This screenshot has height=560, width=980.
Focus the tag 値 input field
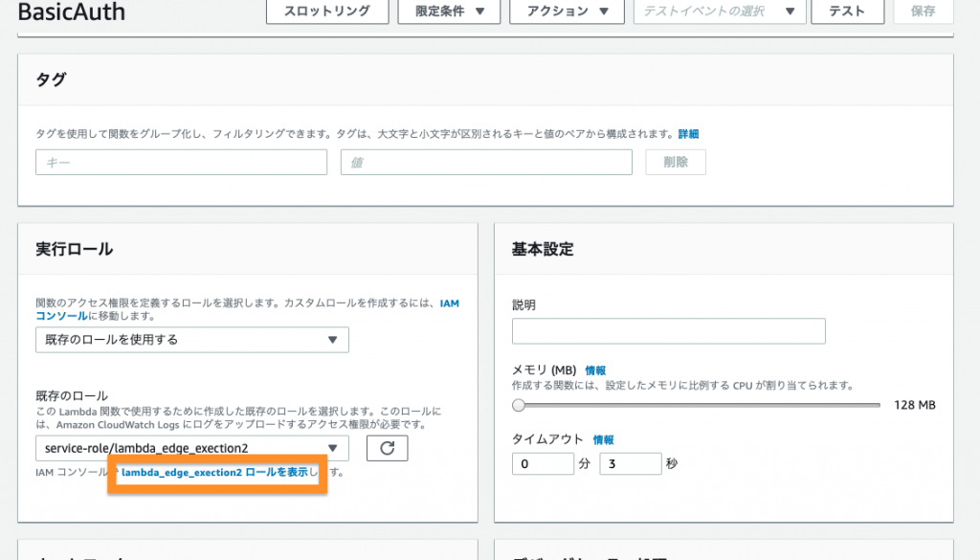(x=486, y=163)
